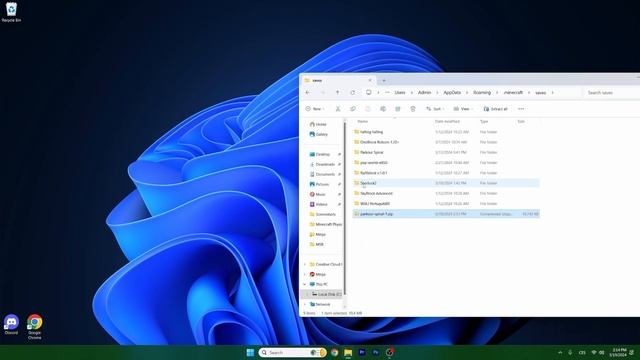This screenshot has width=640, height=360.
Task: Open the See more toolbar options
Action: (521, 109)
